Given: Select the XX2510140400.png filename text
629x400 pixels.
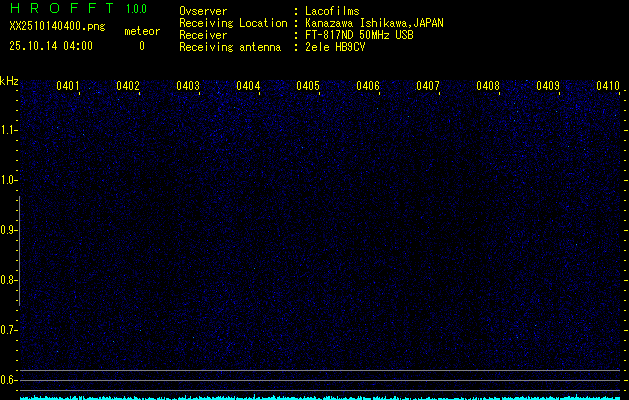Looking at the screenshot, I should 49,27.
